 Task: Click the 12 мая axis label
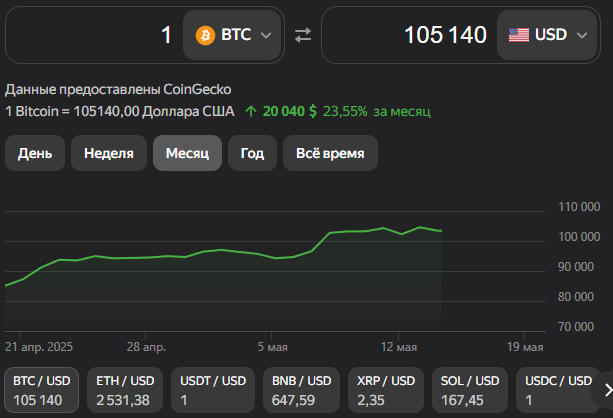(x=399, y=347)
